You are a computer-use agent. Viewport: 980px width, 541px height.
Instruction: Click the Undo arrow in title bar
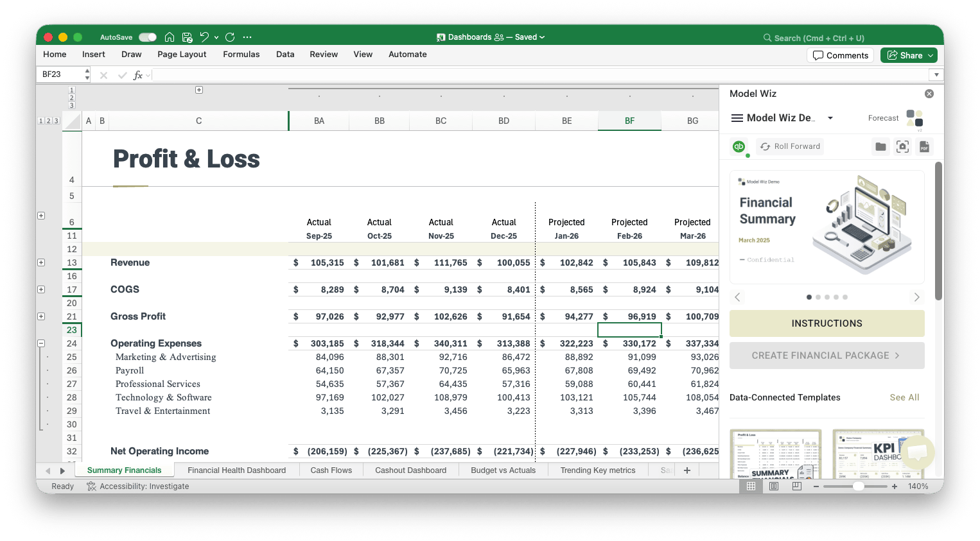click(x=204, y=37)
